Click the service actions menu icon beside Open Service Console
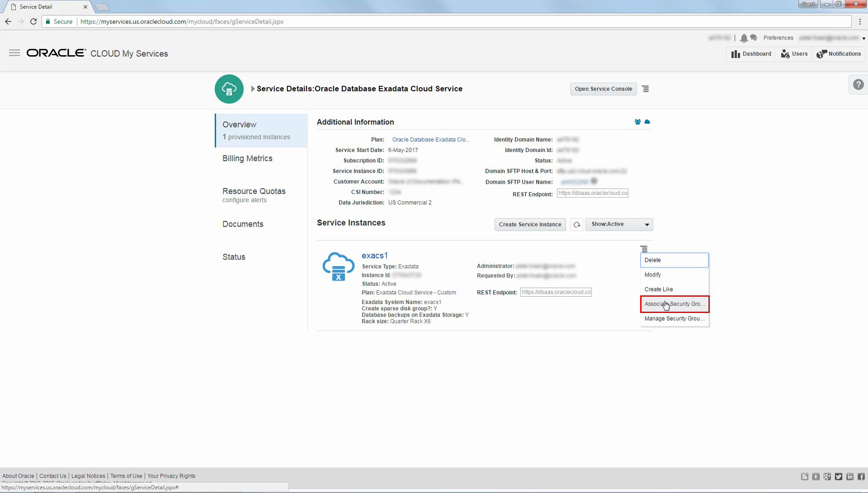 (x=646, y=89)
